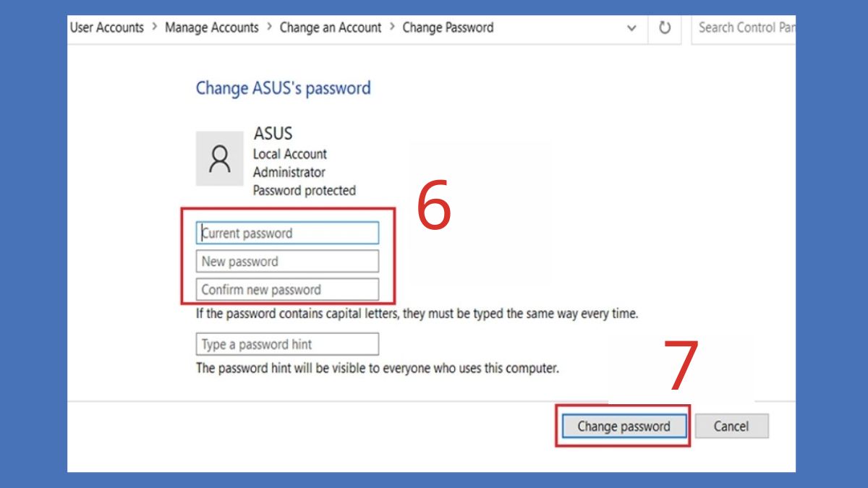Click the "Password protected" status text

tap(305, 190)
